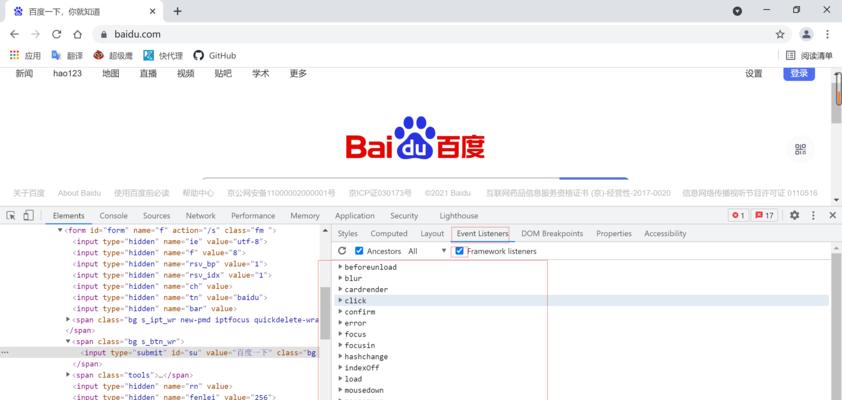Click the baidu.com address bar

pos(440,34)
